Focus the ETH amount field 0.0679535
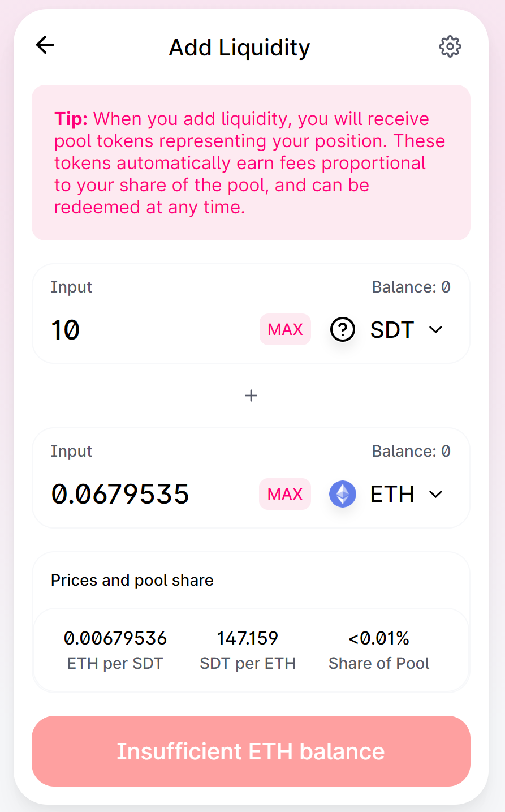Viewport: 505px width, 812px height. coord(150,494)
